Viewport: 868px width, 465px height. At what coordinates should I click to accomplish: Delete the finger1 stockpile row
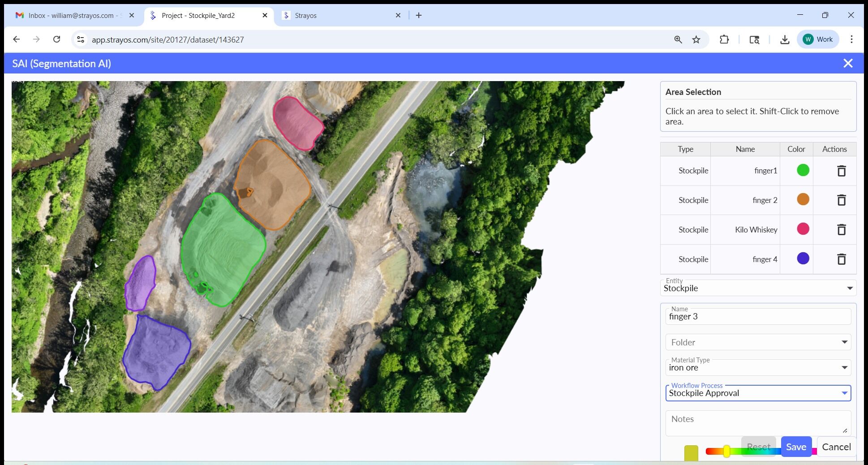pyautogui.click(x=842, y=171)
